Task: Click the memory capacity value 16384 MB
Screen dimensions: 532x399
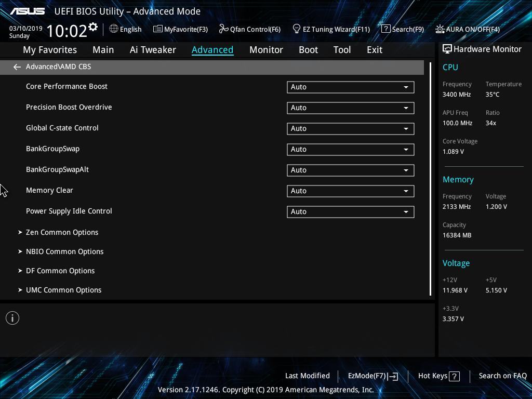Action: point(457,235)
